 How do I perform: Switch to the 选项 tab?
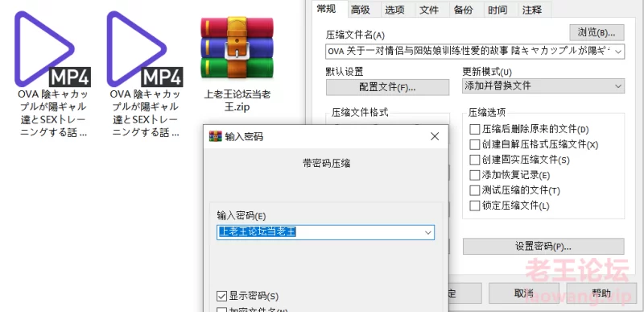click(394, 10)
